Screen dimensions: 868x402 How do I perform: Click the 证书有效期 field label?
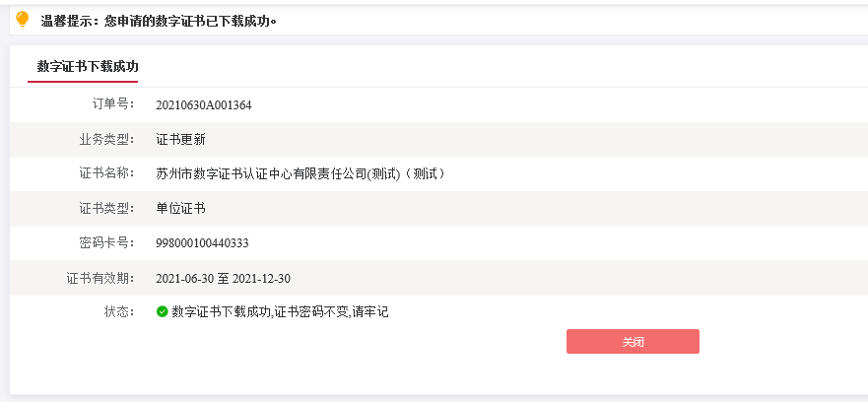click(100, 278)
